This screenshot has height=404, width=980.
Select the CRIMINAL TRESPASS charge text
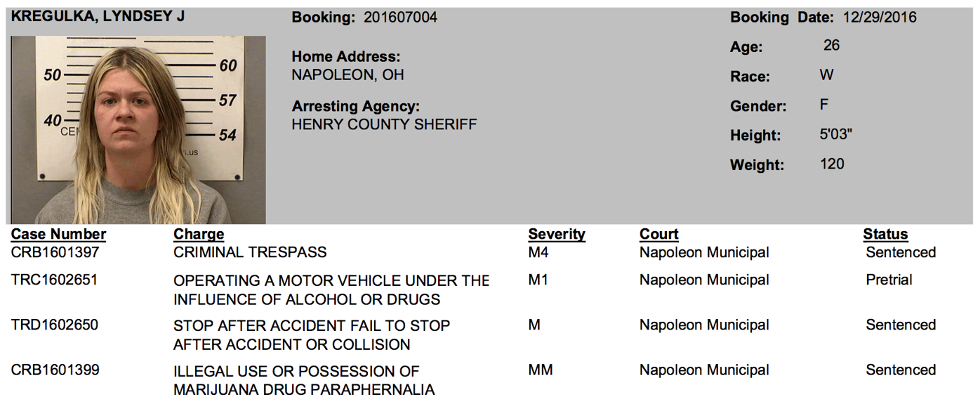pyautogui.click(x=250, y=252)
